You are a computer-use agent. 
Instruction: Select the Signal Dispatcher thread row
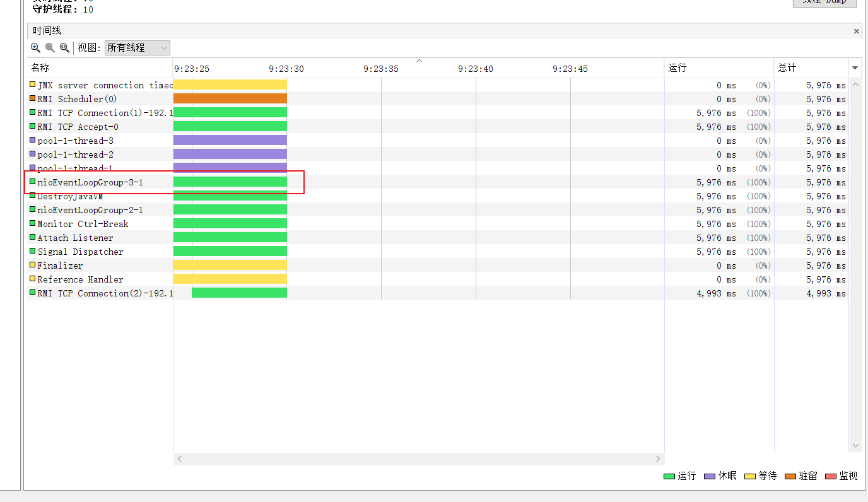(x=80, y=252)
